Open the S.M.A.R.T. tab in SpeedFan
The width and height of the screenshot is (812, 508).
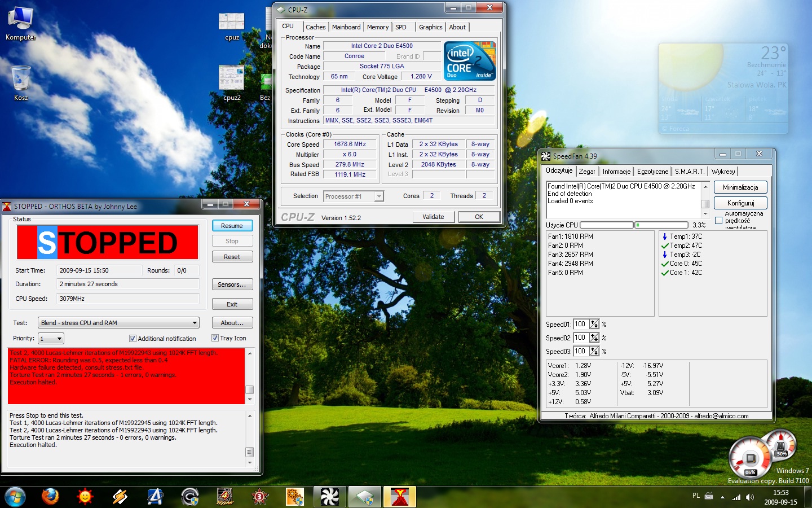(689, 172)
